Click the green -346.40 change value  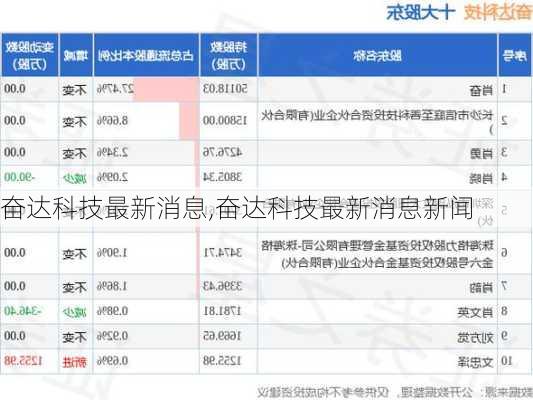coord(22,311)
